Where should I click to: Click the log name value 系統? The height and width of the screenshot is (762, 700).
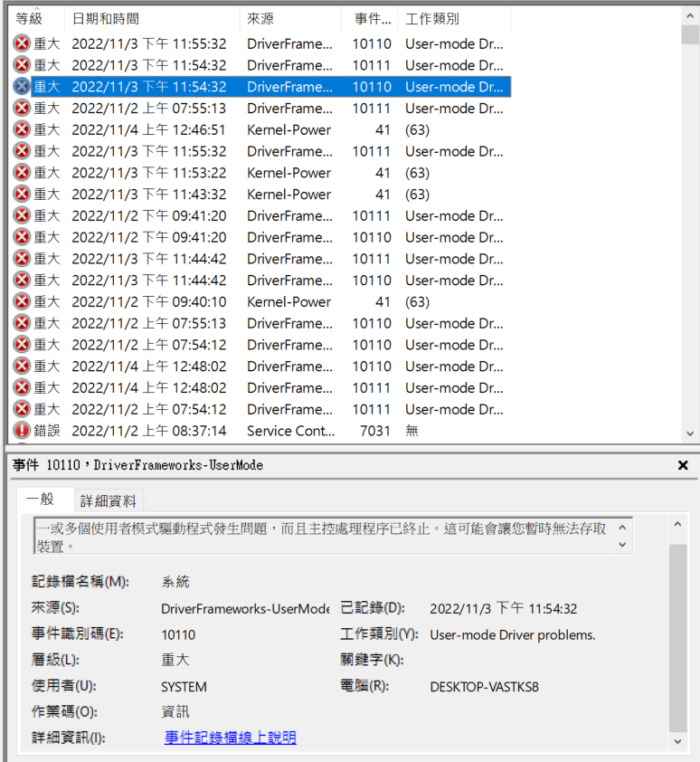coord(175,582)
